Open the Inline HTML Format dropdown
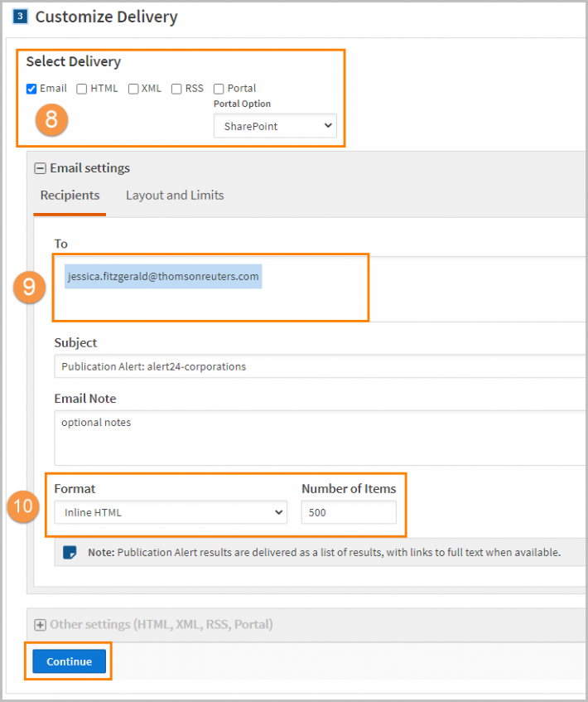 tap(171, 512)
